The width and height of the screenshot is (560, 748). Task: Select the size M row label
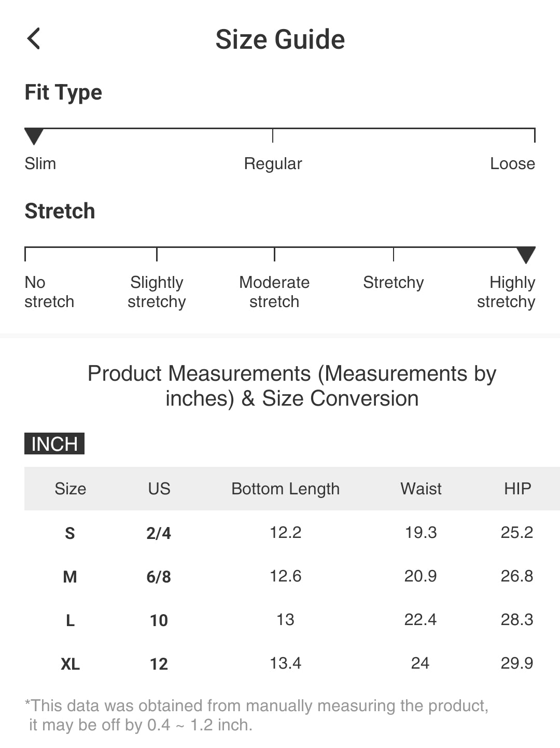pos(70,577)
